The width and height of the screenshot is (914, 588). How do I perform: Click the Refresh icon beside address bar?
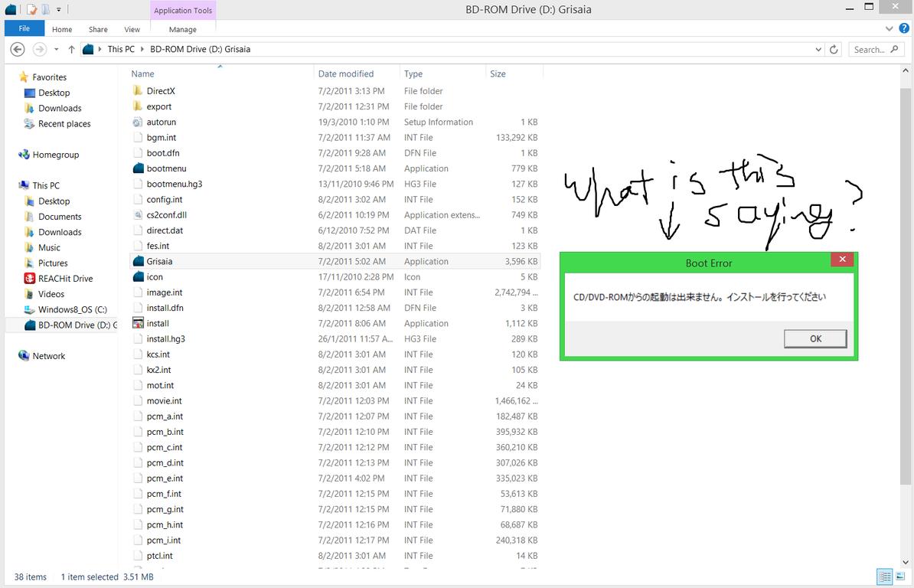(x=834, y=49)
